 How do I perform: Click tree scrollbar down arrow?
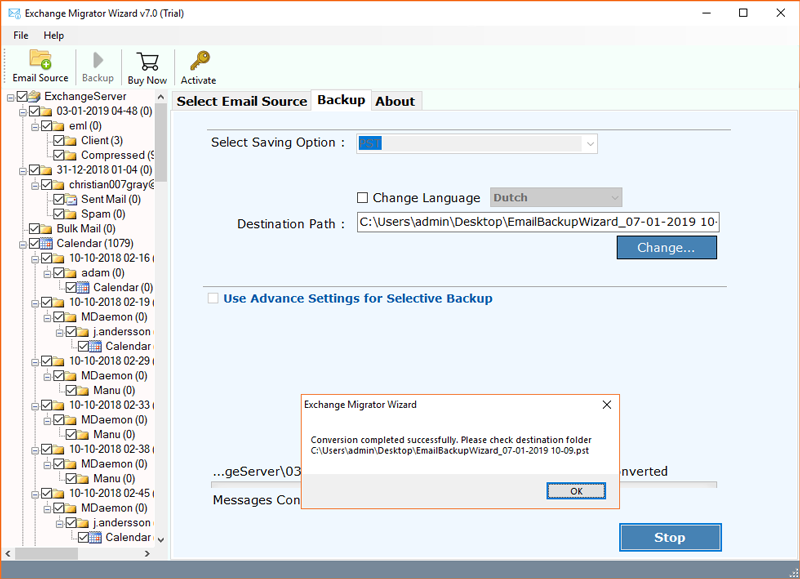pyautogui.click(x=161, y=540)
